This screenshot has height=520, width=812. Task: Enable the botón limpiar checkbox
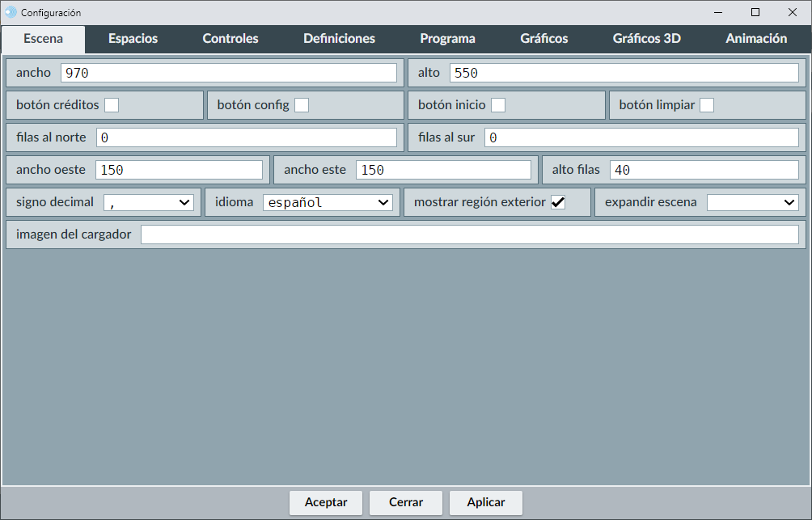(x=707, y=105)
